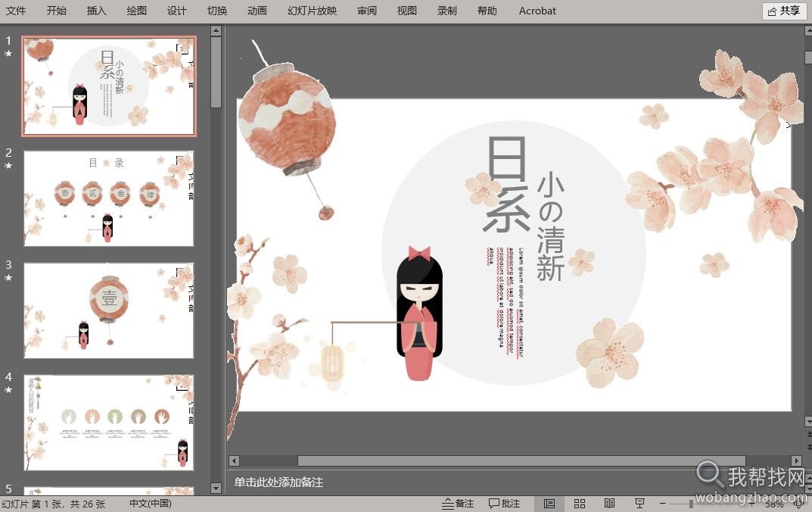Click the thumbnail panel scrollbar thumb
The image size is (812, 512).
pyautogui.click(x=216, y=72)
